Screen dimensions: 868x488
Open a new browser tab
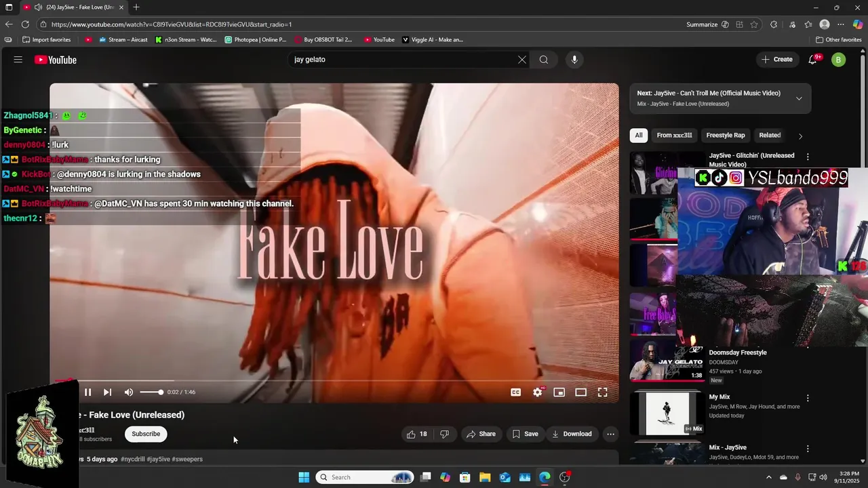pyautogui.click(x=136, y=7)
